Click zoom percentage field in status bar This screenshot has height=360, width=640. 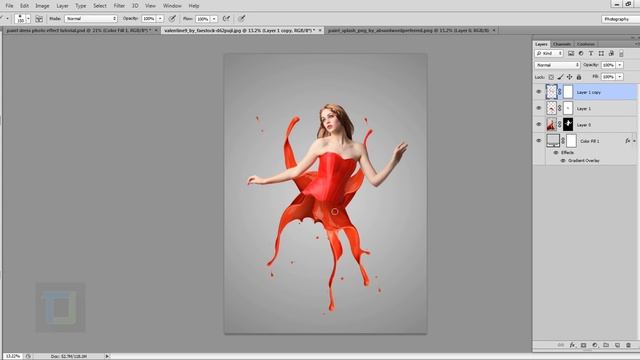click(13, 356)
